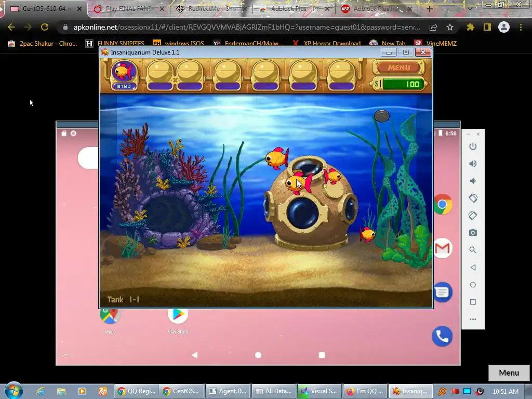Rotate emulator left with the upper rotate icon
The image size is (532, 399).
tap(473, 198)
